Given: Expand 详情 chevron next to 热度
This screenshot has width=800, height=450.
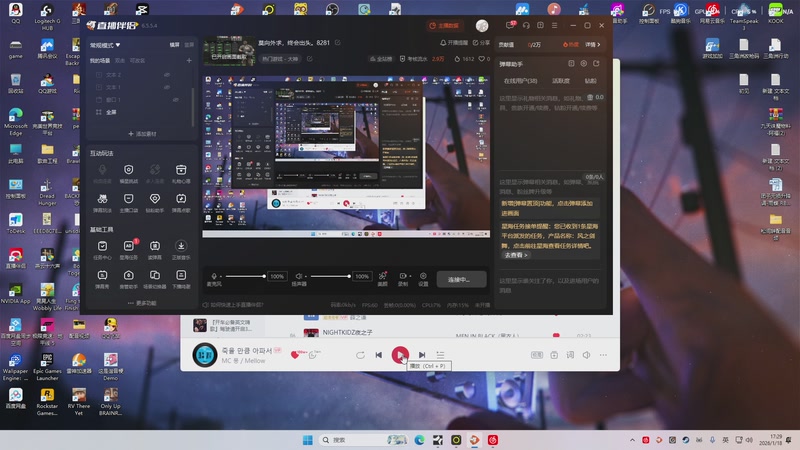Looking at the screenshot, I should 592,45.
